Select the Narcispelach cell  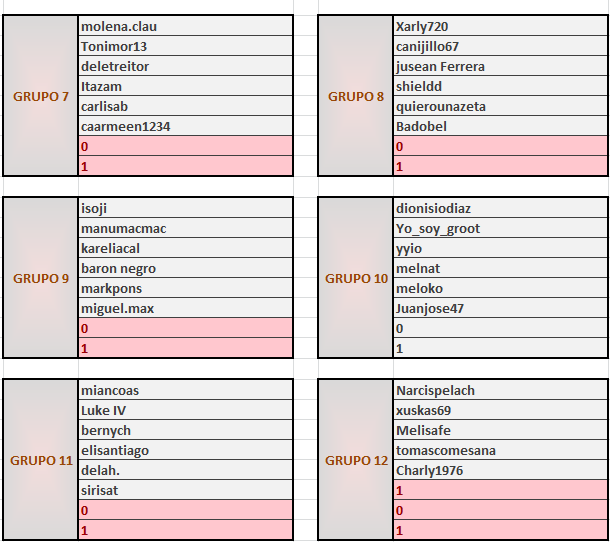tap(500, 391)
